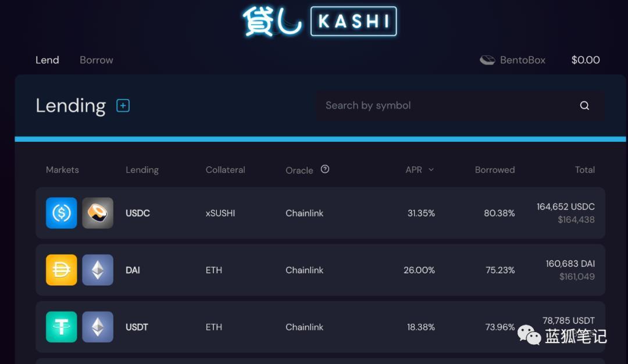Click the BentoBox logo icon

487,60
